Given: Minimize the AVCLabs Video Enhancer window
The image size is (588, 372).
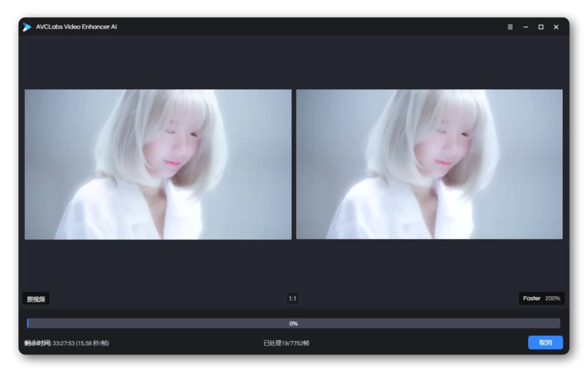Looking at the screenshot, I should (525, 27).
